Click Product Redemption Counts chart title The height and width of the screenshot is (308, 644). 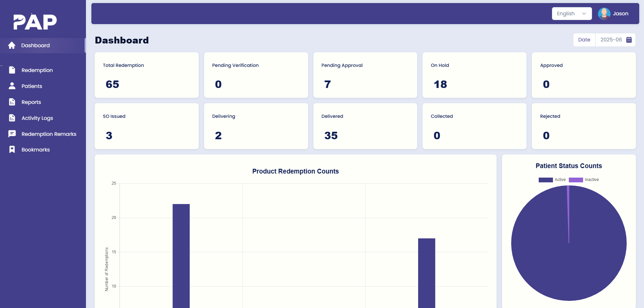(296, 171)
